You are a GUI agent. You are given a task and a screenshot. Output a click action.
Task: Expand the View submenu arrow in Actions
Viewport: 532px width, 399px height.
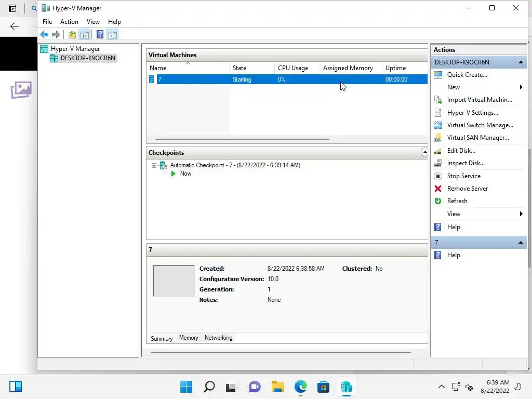[x=521, y=214]
